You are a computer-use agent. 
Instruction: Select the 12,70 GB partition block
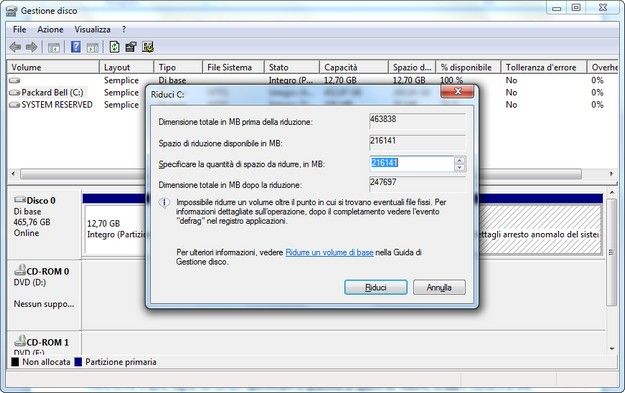coord(115,229)
